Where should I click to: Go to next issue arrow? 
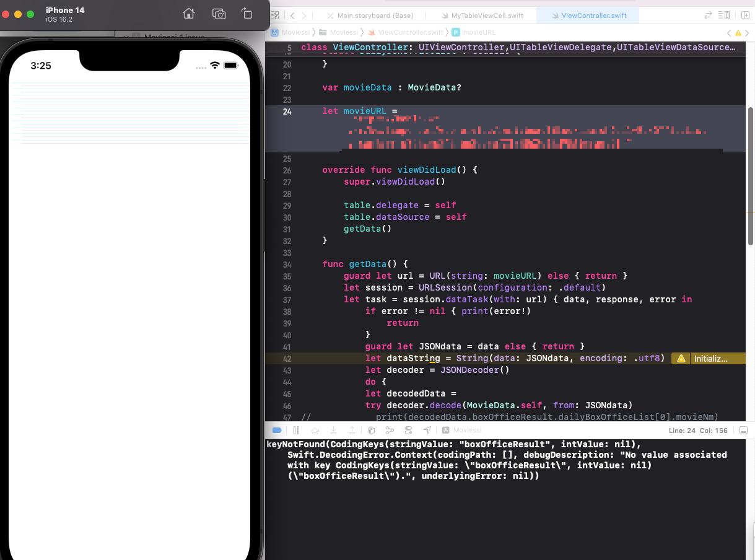click(x=748, y=32)
